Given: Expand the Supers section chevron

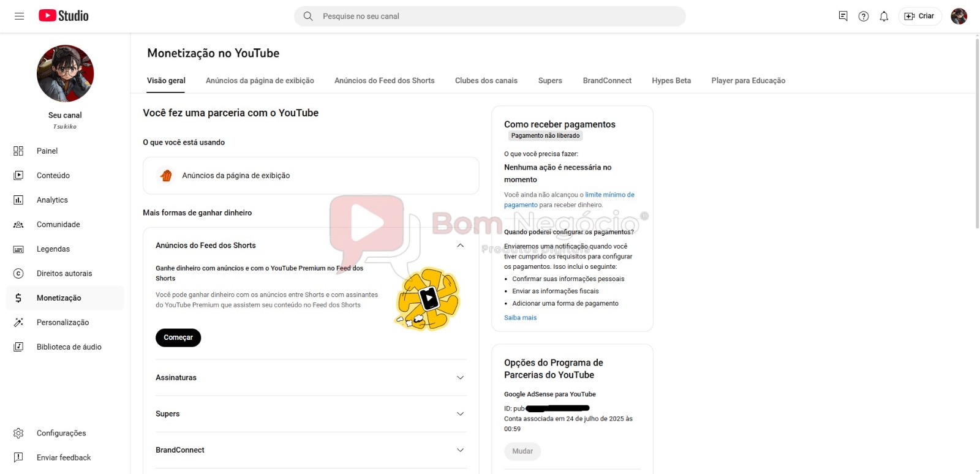Looking at the screenshot, I should pyautogui.click(x=461, y=414).
